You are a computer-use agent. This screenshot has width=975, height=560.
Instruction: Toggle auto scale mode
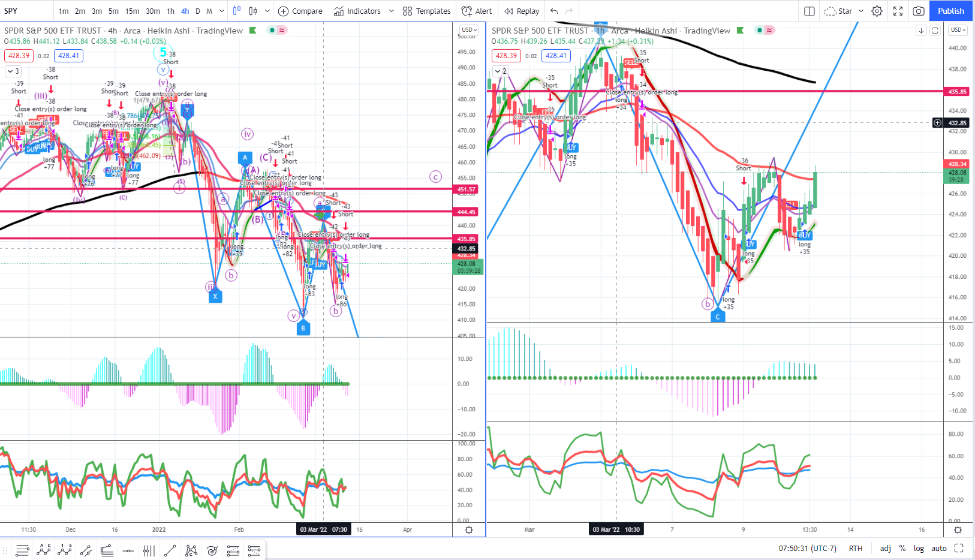pos(939,548)
